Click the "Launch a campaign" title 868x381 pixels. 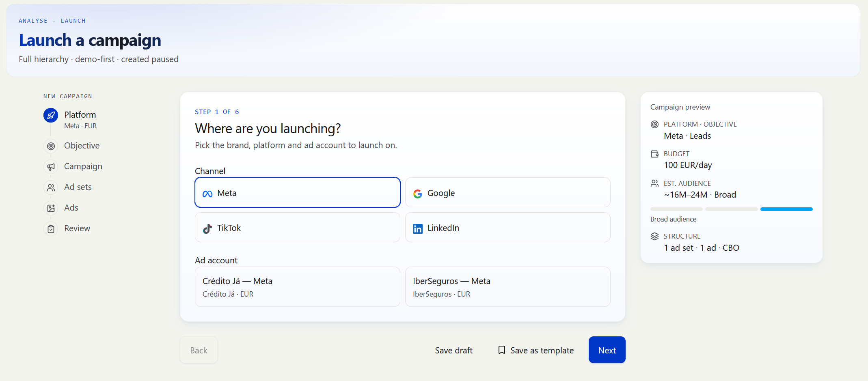pyautogui.click(x=90, y=40)
